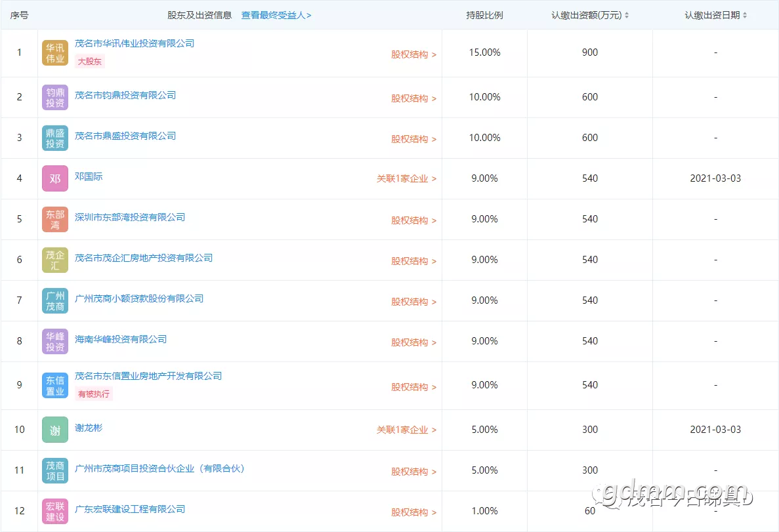Viewport: 779px width, 532px height.
Task: Open 茂名市钧鼎投资有限公司 company page
Action: tap(125, 95)
